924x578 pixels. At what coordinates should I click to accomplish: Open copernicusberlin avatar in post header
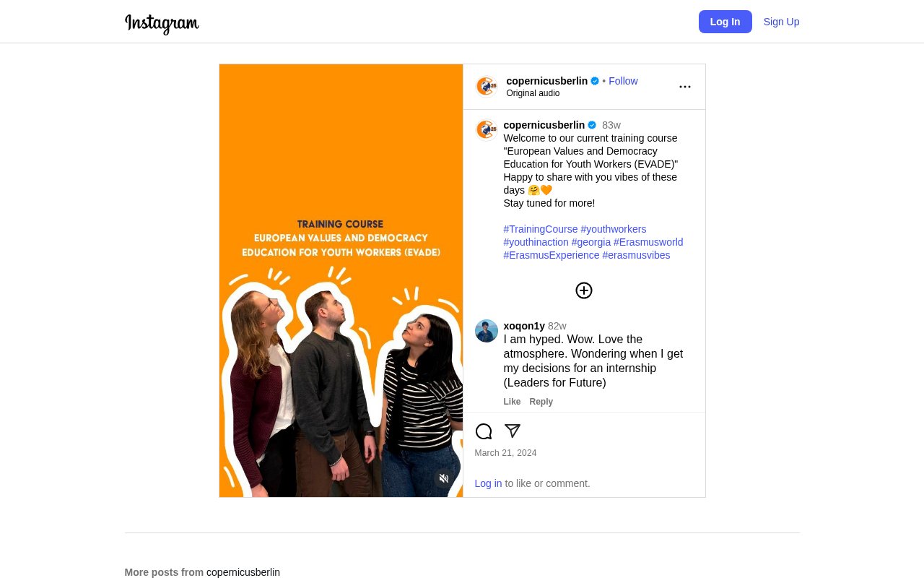tap(487, 87)
